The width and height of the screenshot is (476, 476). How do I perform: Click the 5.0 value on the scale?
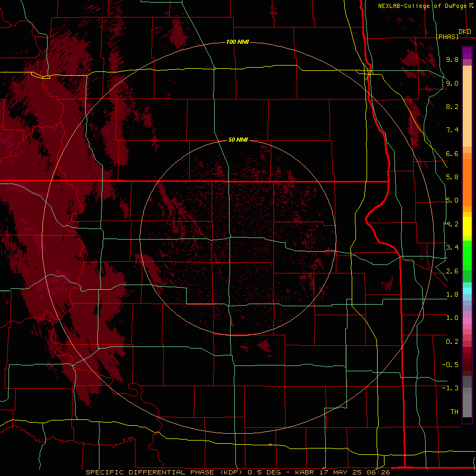coord(452,200)
